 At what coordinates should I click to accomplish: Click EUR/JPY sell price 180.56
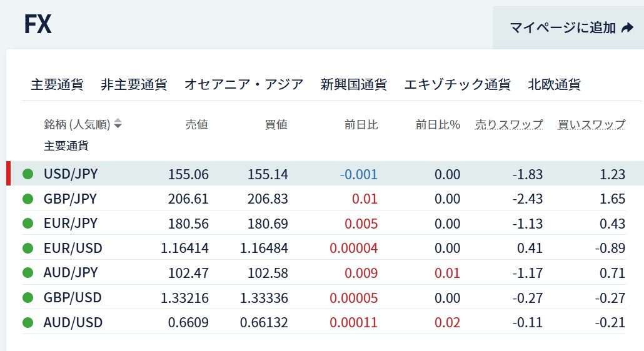coord(188,224)
